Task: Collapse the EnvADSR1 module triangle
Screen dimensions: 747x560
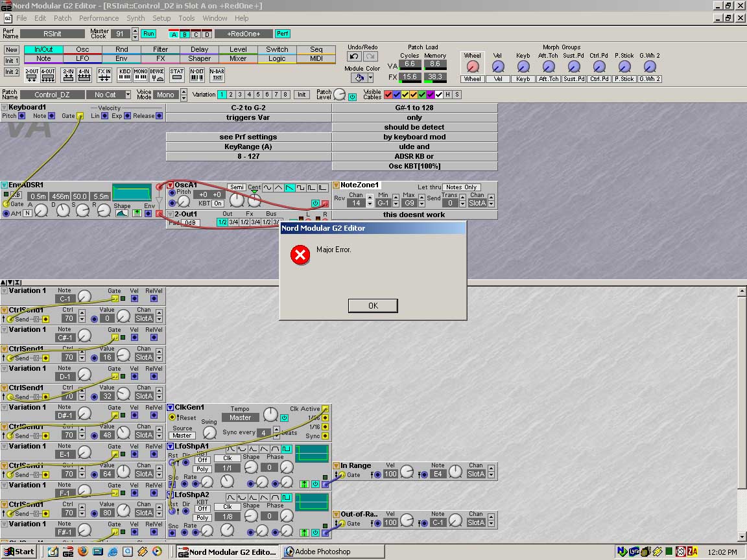Action: click(x=5, y=185)
